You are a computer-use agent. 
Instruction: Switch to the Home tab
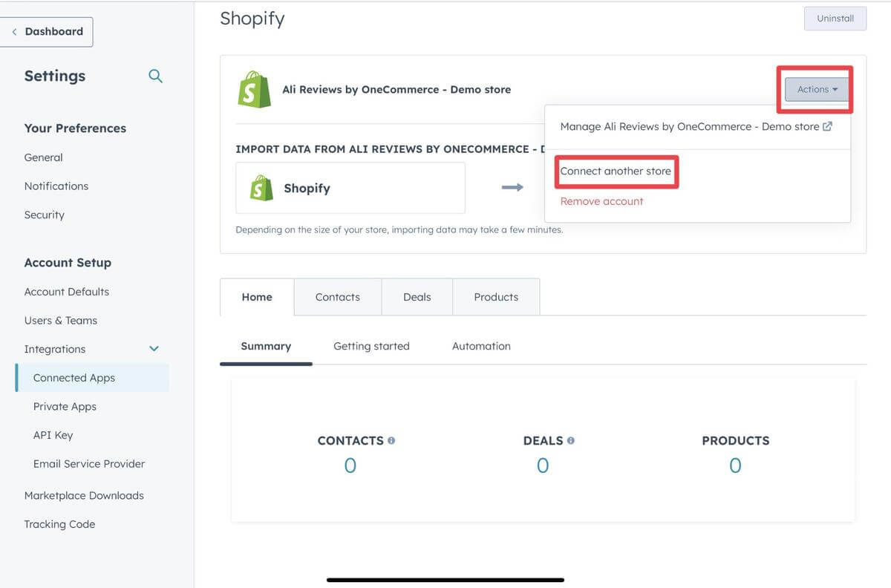tap(257, 297)
